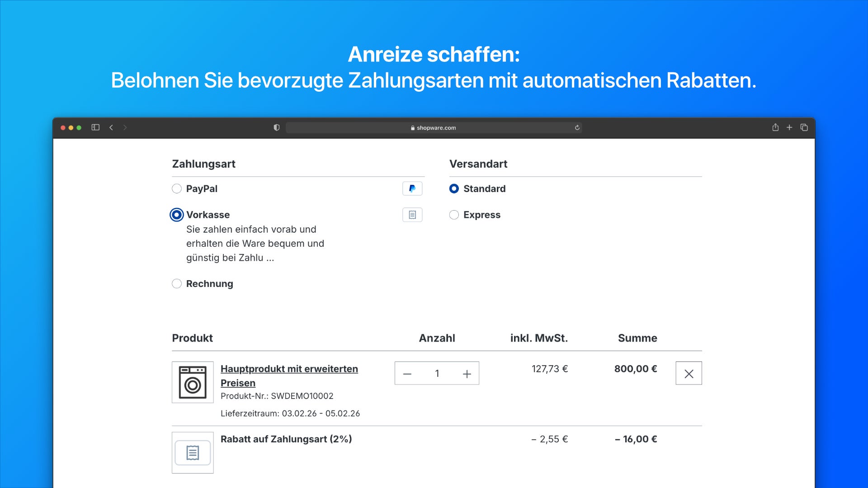
Task: Navigate back with the chevron
Action: (x=111, y=127)
